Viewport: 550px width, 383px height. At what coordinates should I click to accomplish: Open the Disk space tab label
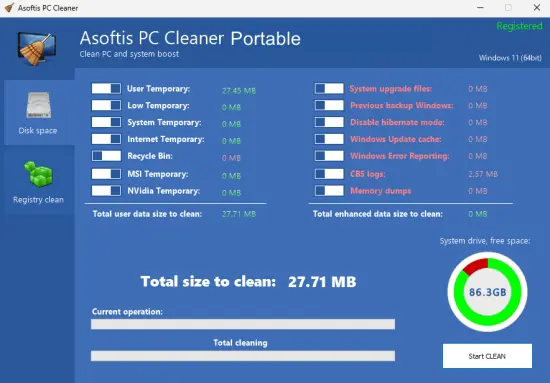click(38, 131)
